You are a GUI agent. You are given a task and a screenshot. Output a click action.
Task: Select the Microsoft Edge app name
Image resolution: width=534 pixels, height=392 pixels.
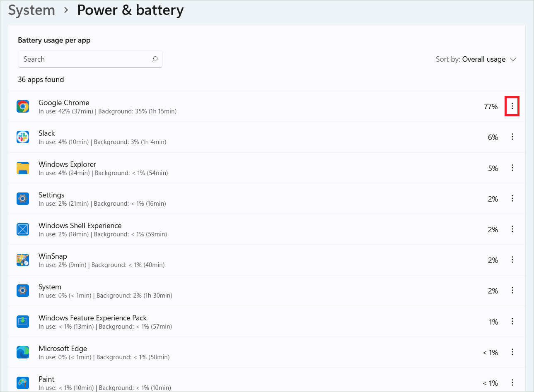(x=63, y=349)
